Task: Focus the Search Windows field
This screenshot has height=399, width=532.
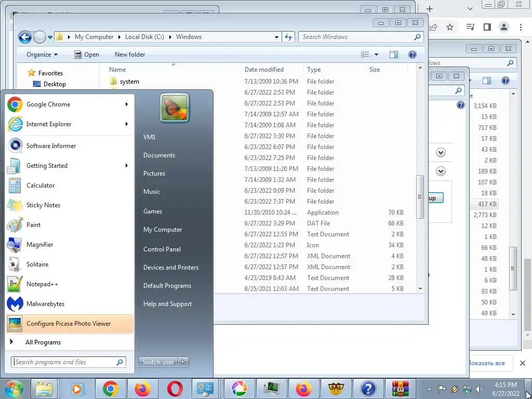Action: pos(361,37)
